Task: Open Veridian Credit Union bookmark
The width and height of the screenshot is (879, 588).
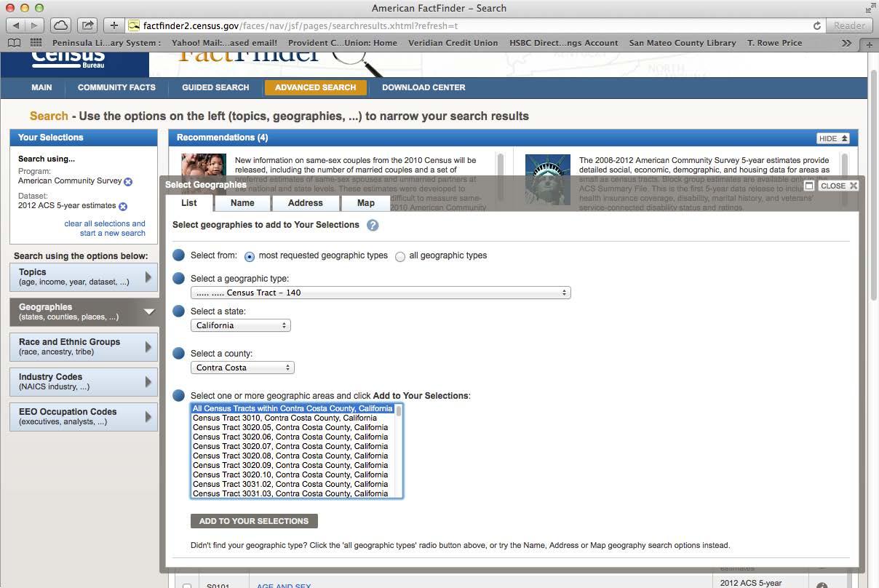Action: pos(453,43)
